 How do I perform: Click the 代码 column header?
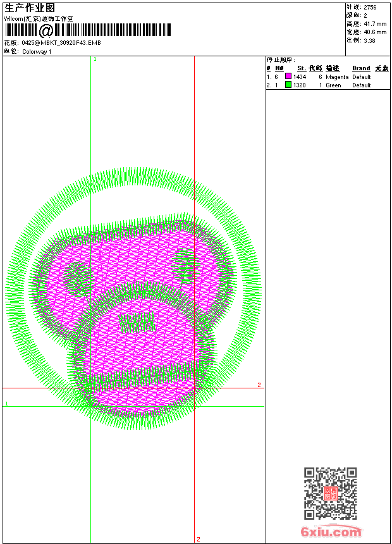click(315, 68)
